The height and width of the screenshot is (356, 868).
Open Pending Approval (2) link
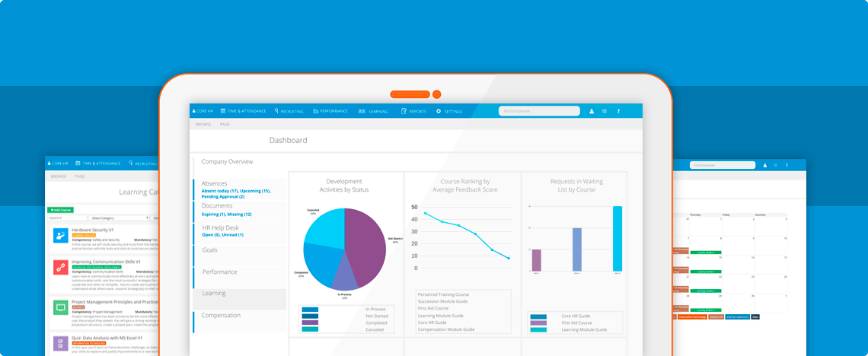(223, 196)
